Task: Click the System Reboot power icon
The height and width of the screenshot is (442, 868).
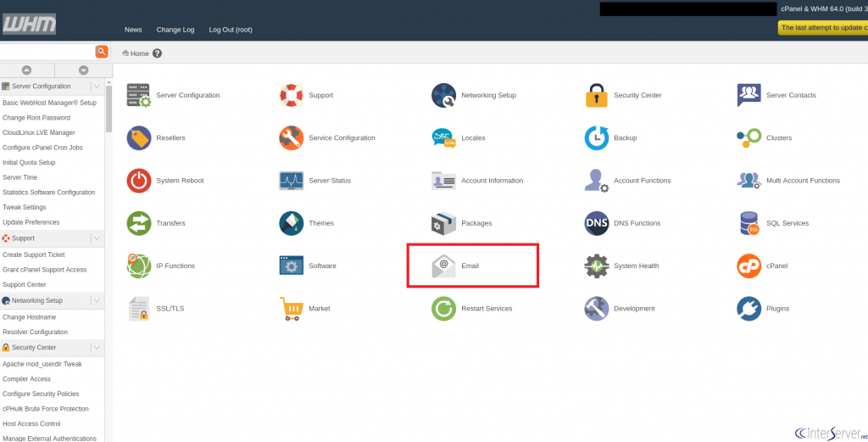Action: pos(138,181)
